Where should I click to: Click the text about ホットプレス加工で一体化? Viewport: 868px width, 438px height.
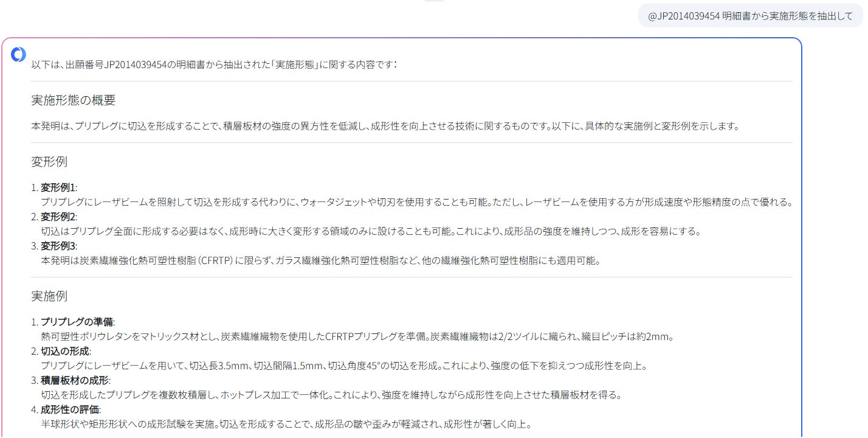point(331,395)
